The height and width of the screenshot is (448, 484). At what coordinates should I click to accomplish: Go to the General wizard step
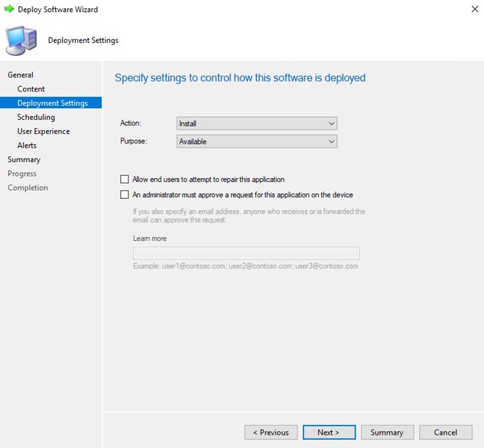coord(20,75)
